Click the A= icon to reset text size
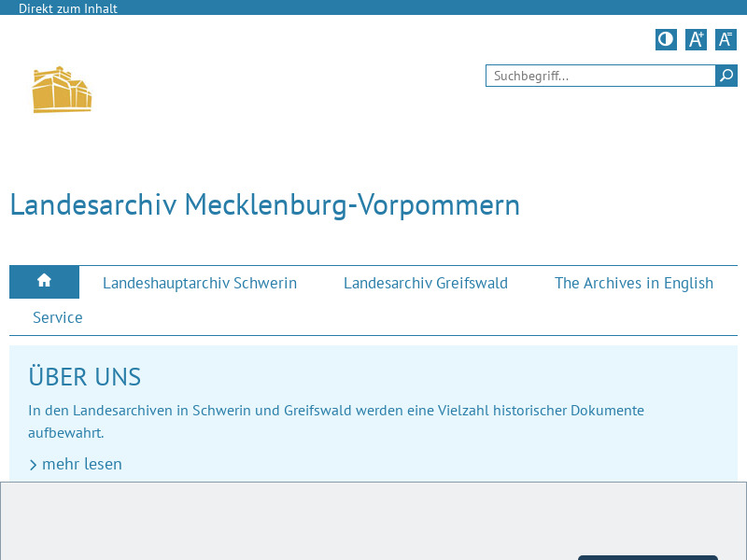The width and height of the screenshot is (747, 560). point(726,39)
